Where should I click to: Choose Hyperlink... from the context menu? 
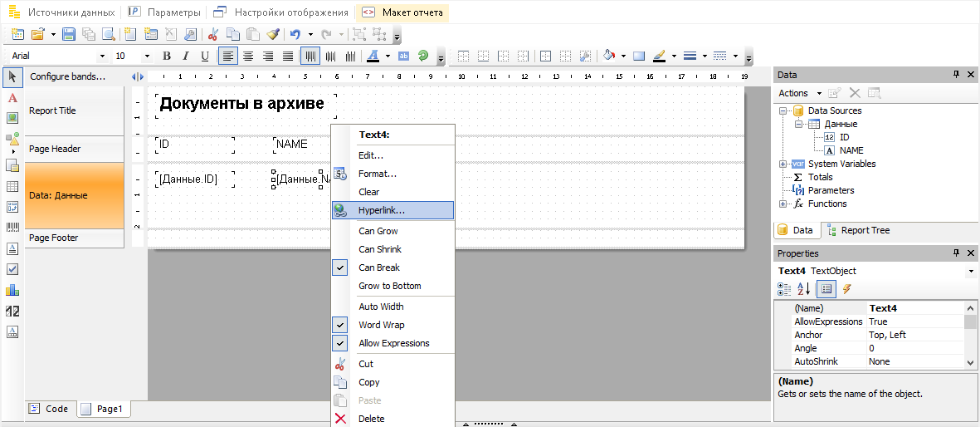pos(382,210)
